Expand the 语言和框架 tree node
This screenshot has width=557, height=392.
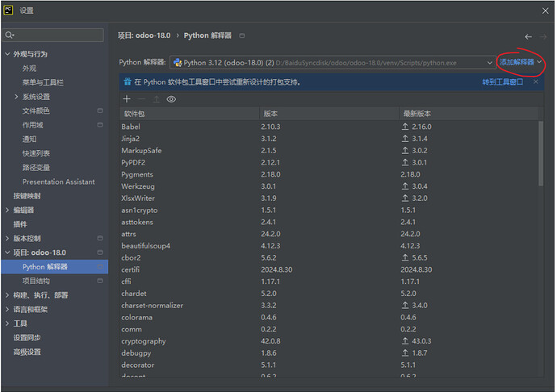click(x=7, y=309)
